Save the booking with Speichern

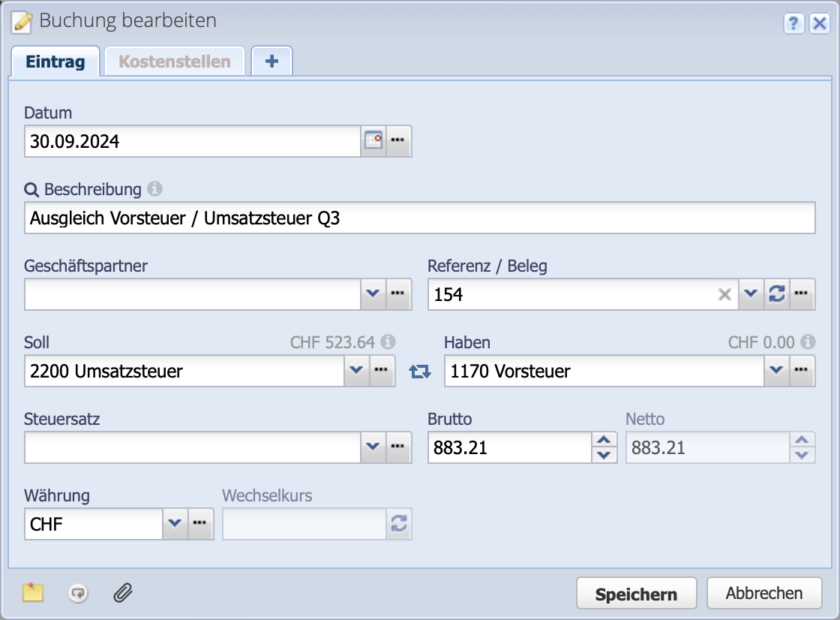pyautogui.click(x=636, y=593)
